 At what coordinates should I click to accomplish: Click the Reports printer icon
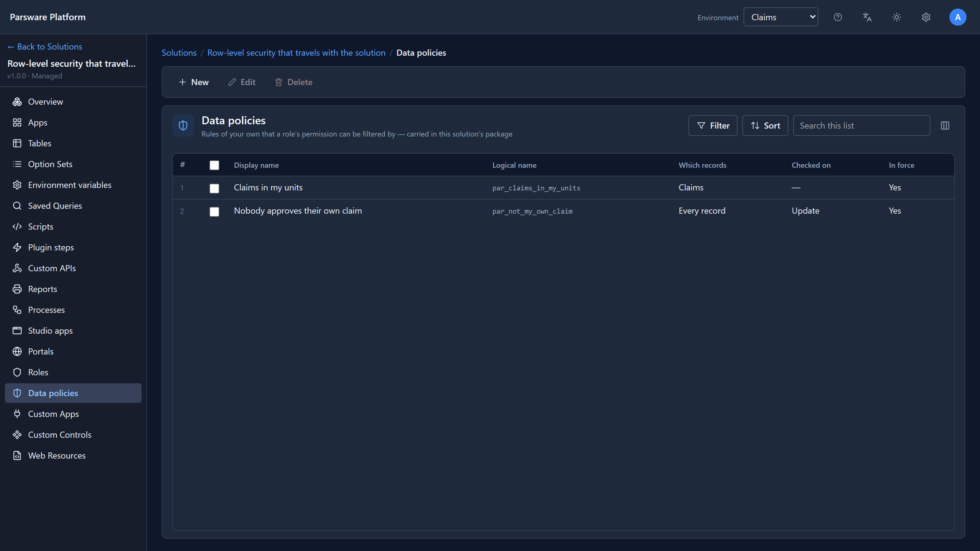[17, 289]
